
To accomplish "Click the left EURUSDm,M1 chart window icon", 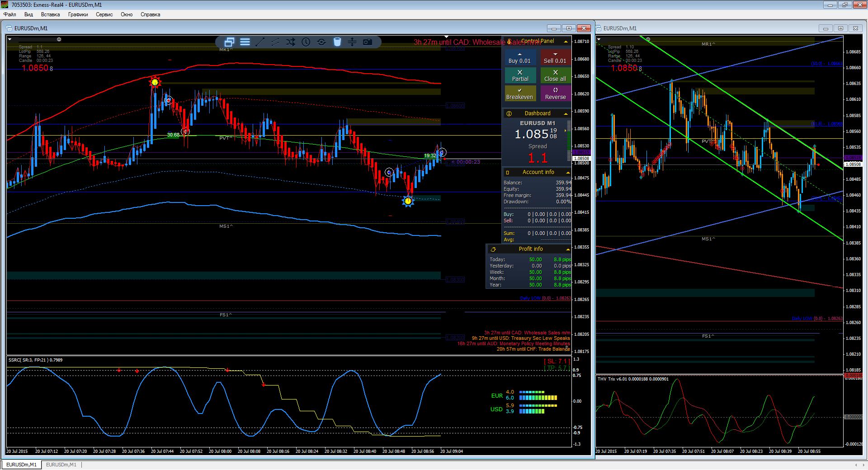I will 9,28.
